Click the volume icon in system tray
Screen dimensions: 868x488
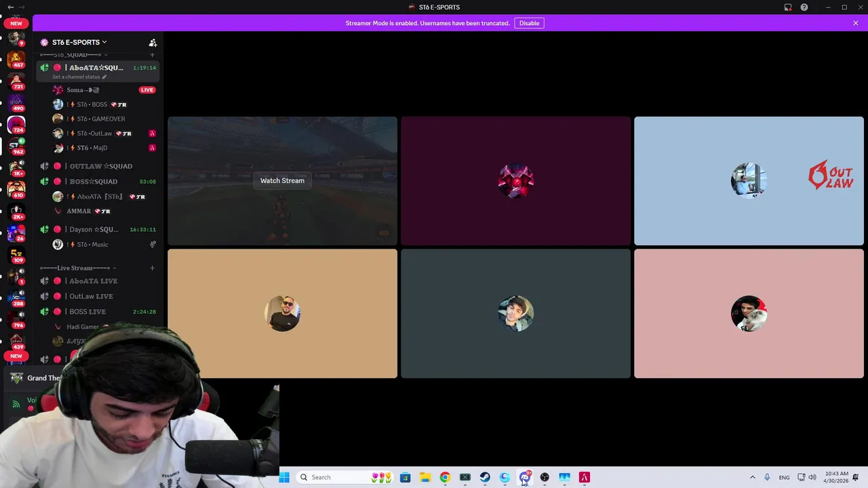coord(812,477)
